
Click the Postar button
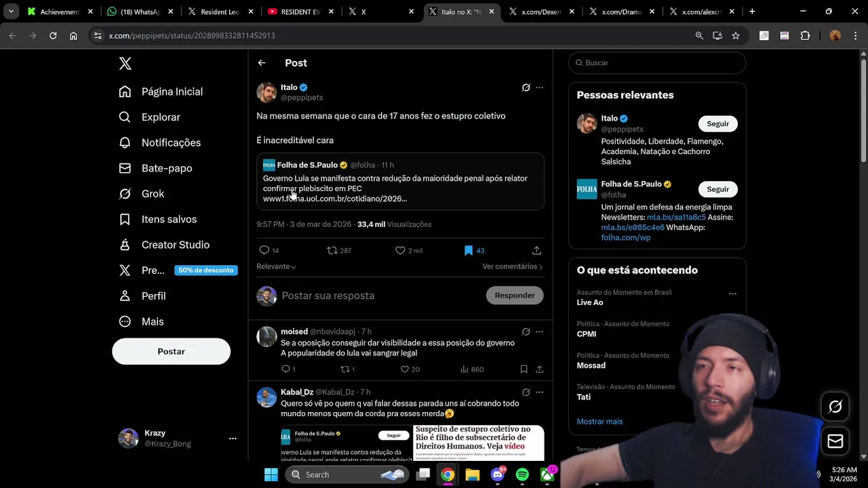[x=171, y=352]
